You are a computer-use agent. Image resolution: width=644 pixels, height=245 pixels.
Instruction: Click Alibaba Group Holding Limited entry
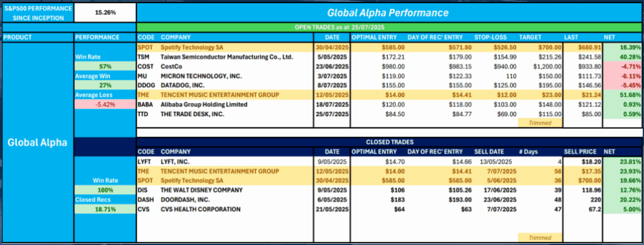click(x=204, y=104)
